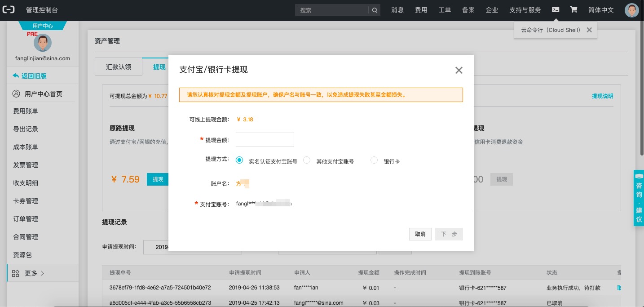Click the sidebar profile avatar
Image resolution: width=644 pixels, height=307 pixels.
tap(43, 43)
